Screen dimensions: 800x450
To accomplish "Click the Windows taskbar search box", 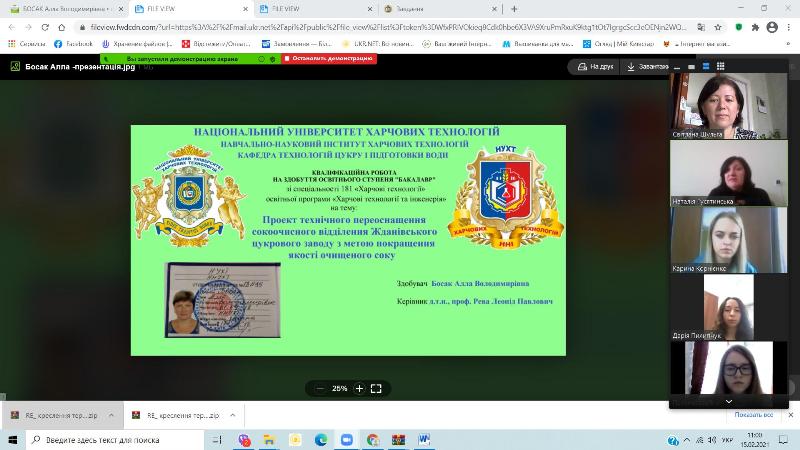I will (x=114, y=440).
